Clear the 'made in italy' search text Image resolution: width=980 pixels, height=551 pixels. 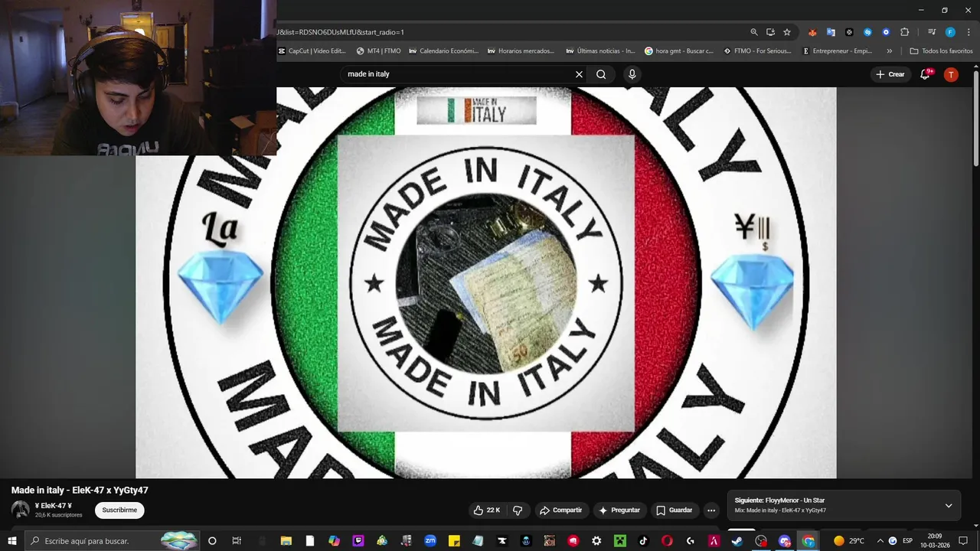tap(579, 74)
